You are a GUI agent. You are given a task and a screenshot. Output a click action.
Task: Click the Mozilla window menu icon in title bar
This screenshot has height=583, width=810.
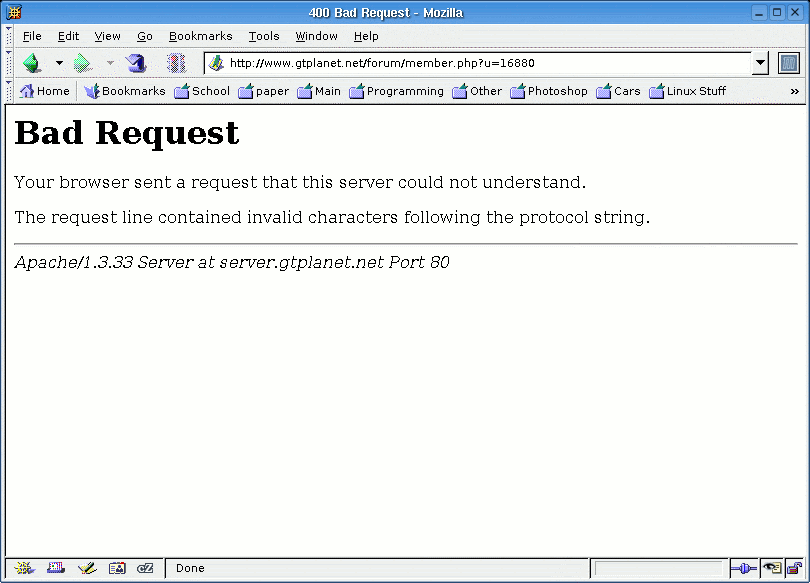(x=14, y=12)
